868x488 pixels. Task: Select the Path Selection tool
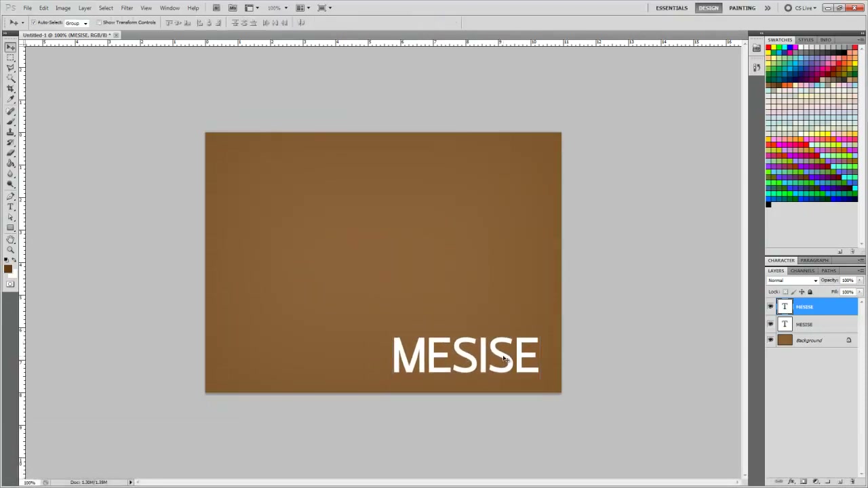(11, 217)
